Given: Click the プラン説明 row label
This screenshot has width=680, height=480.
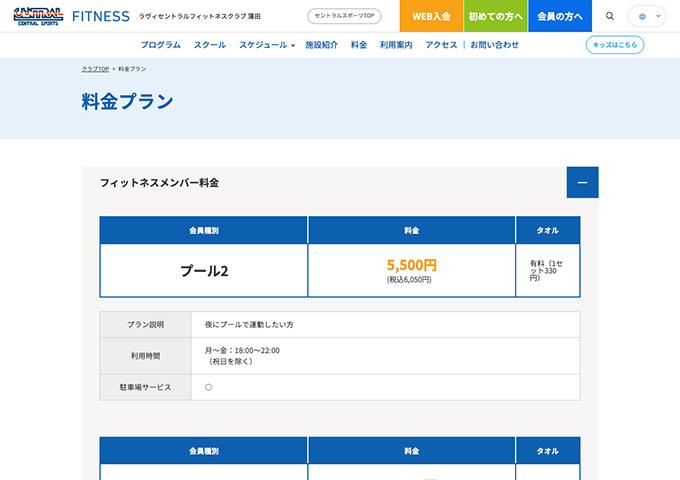Looking at the screenshot, I should 145,324.
